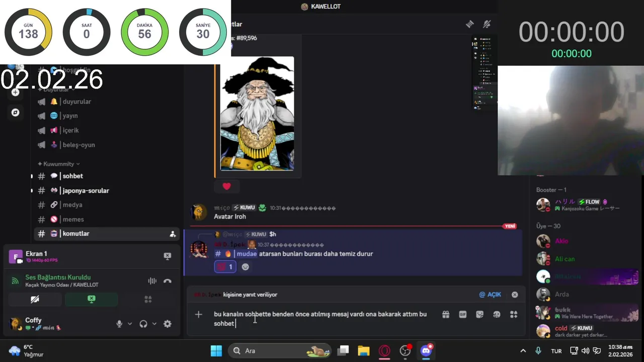The image size is (644, 362).
Task: Open member cold's profile
Action: (x=586, y=331)
